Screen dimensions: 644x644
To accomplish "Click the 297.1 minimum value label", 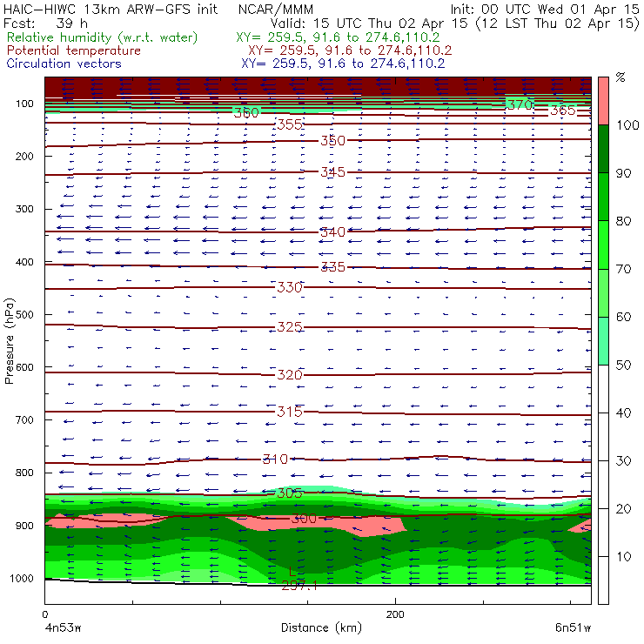I will click(299, 586).
